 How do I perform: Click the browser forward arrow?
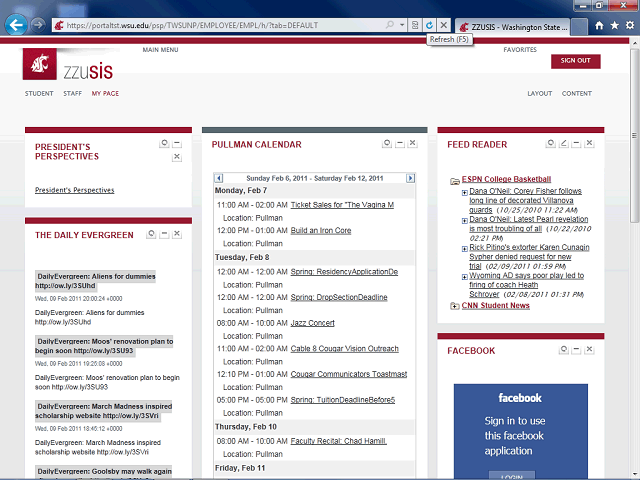point(38,25)
